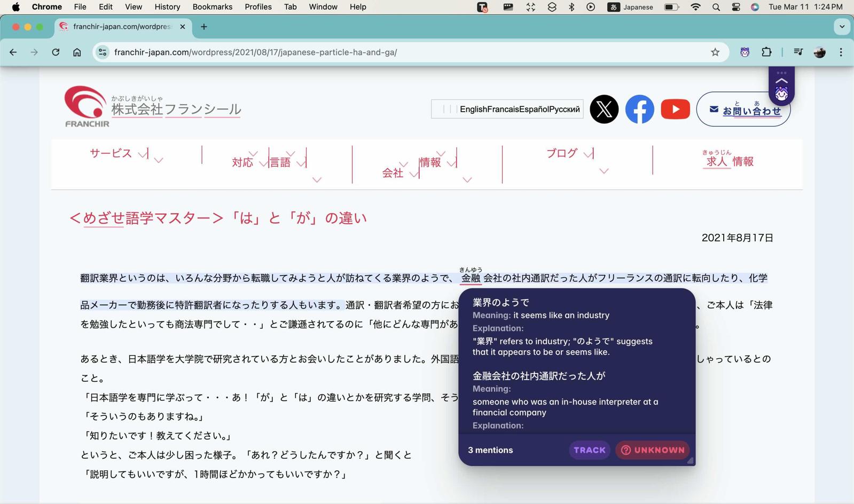Click the 3 mentions label in popup
This screenshot has width=854, height=504.
[490, 450]
